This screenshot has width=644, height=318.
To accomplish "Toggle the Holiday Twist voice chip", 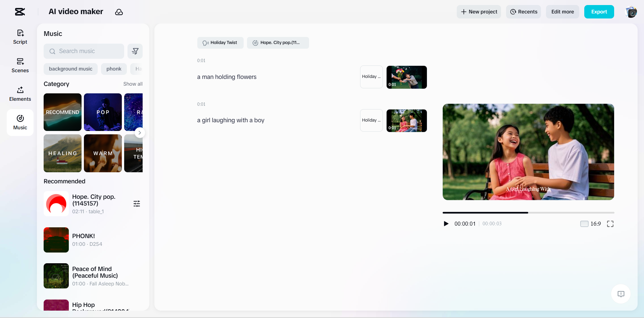I will coord(220,43).
